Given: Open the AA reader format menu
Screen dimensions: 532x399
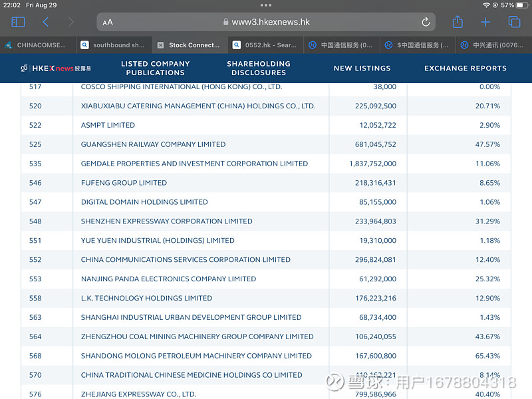Looking at the screenshot, I should (108, 22).
